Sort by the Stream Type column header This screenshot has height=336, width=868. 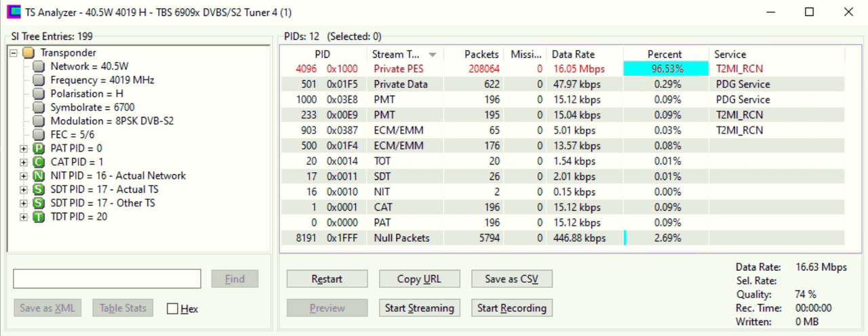(x=404, y=54)
